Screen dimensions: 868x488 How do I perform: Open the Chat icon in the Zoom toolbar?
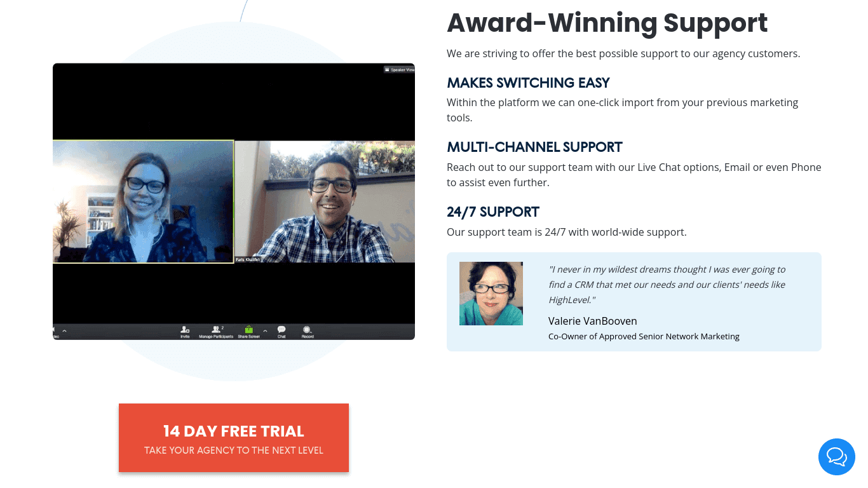281,332
